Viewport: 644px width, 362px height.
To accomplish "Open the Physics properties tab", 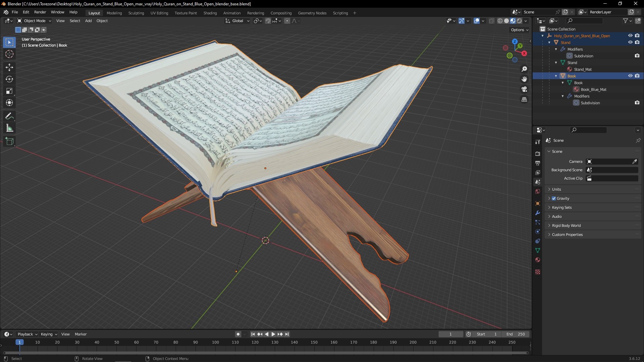I will point(538,232).
